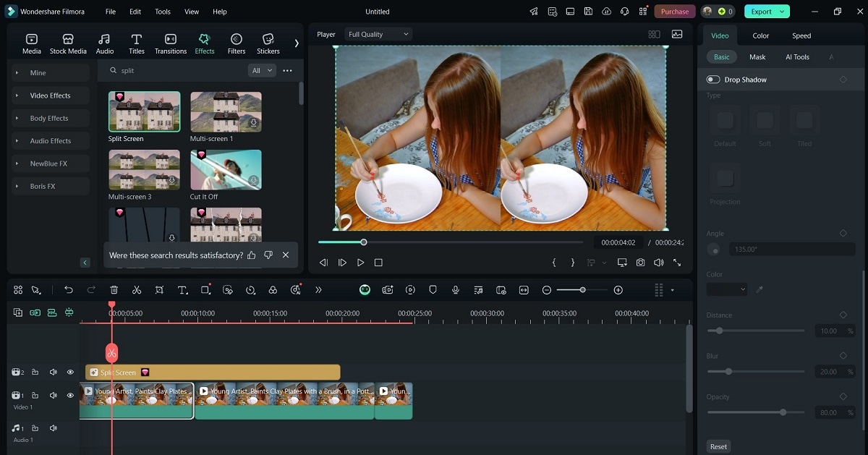
Task: Click the scissors split tool in the timeline toolbar
Action: (x=137, y=290)
